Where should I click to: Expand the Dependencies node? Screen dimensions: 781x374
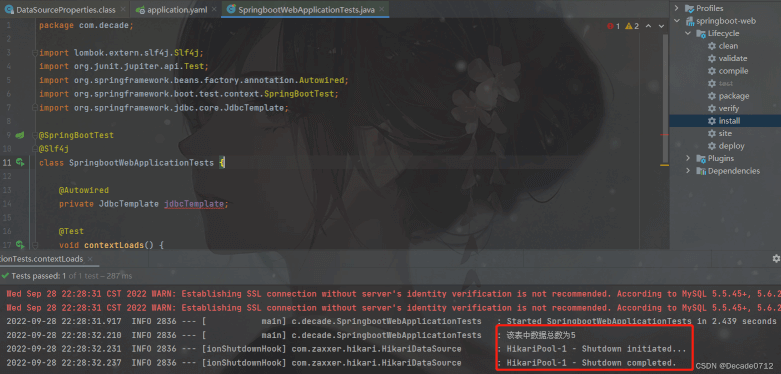[x=688, y=171]
